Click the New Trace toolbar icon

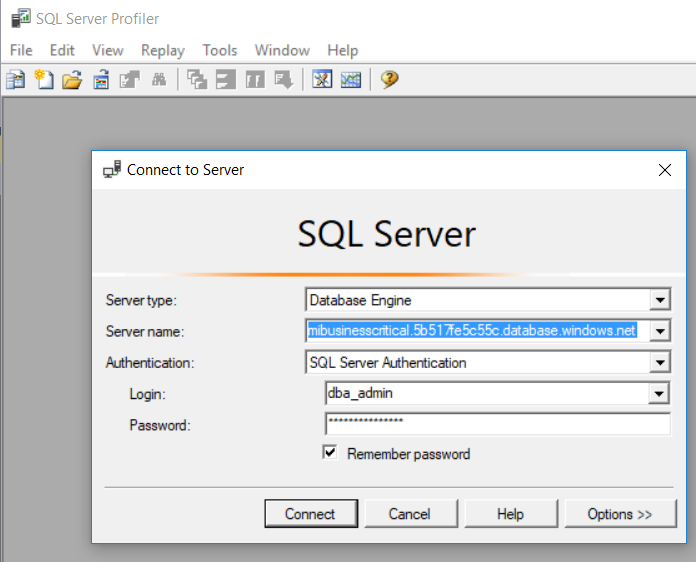point(15,80)
